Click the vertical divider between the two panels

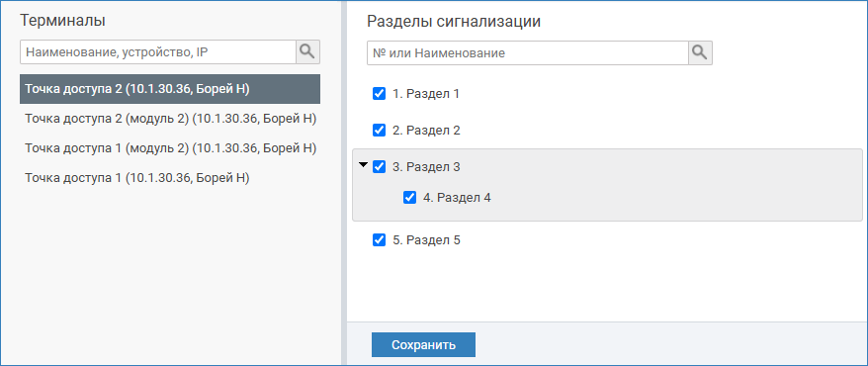pyautogui.click(x=344, y=183)
